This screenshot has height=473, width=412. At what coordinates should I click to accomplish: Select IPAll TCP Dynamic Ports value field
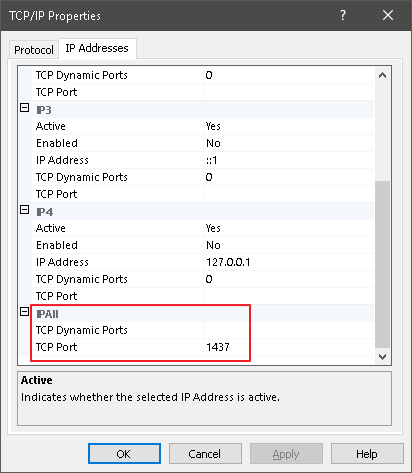point(289,330)
